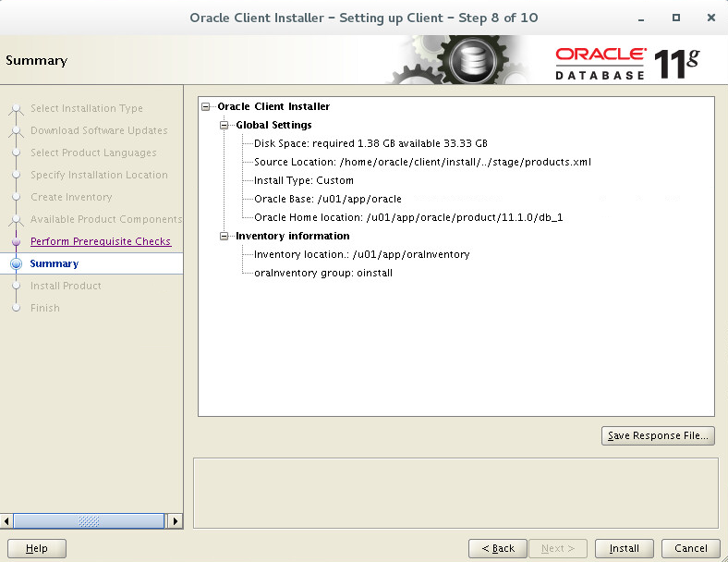Select the 'Source Location' tree row
Image resolution: width=728 pixels, height=562 pixels.
coord(422,162)
